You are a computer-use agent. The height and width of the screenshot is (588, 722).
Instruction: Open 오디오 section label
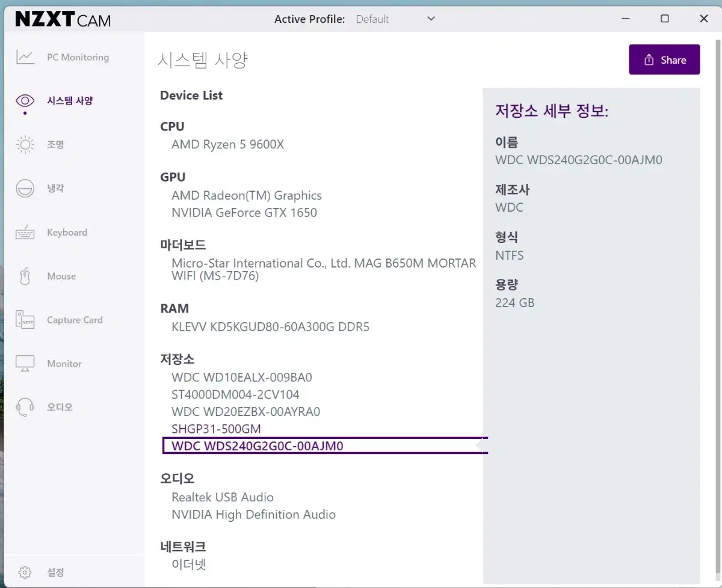[60, 407]
